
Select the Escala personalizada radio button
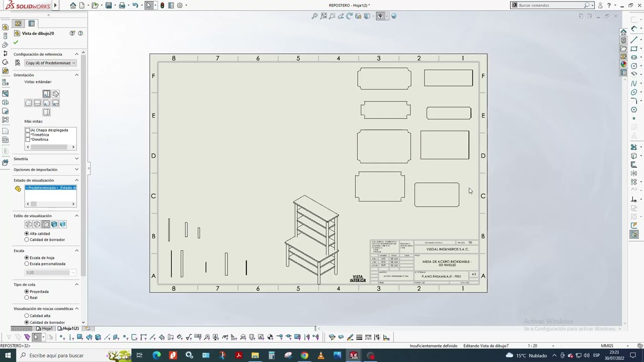[27, 264]
